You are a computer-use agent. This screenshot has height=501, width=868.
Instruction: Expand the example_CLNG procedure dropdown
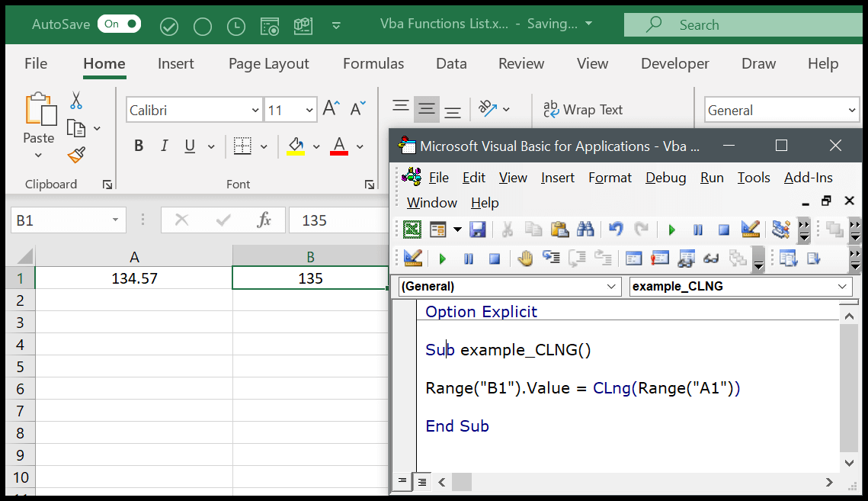[x=842, y=287]
